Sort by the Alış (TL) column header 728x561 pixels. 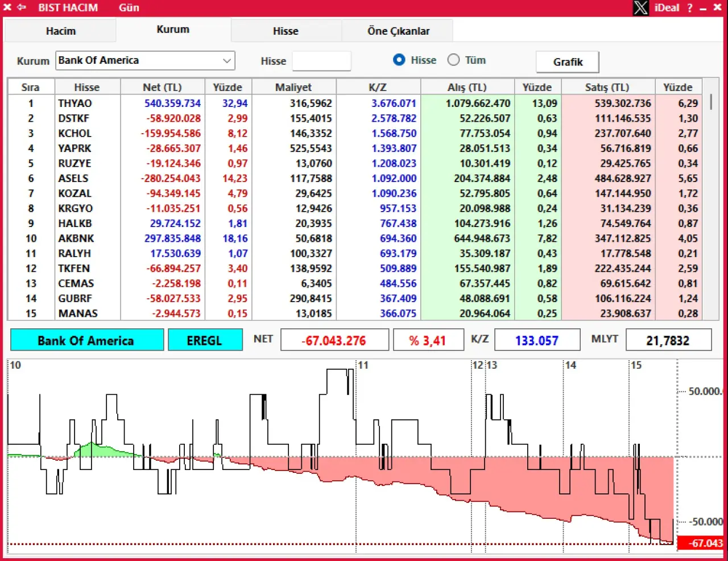(x=467, y=87)
